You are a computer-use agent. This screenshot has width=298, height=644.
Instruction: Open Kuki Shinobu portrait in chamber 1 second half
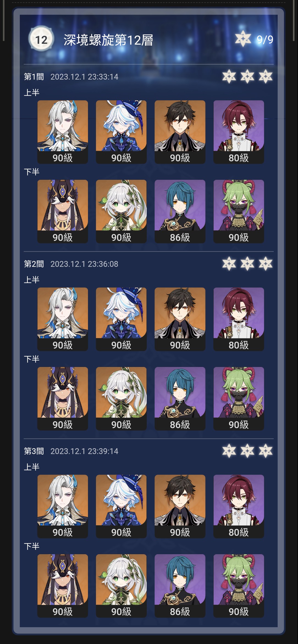239,211
